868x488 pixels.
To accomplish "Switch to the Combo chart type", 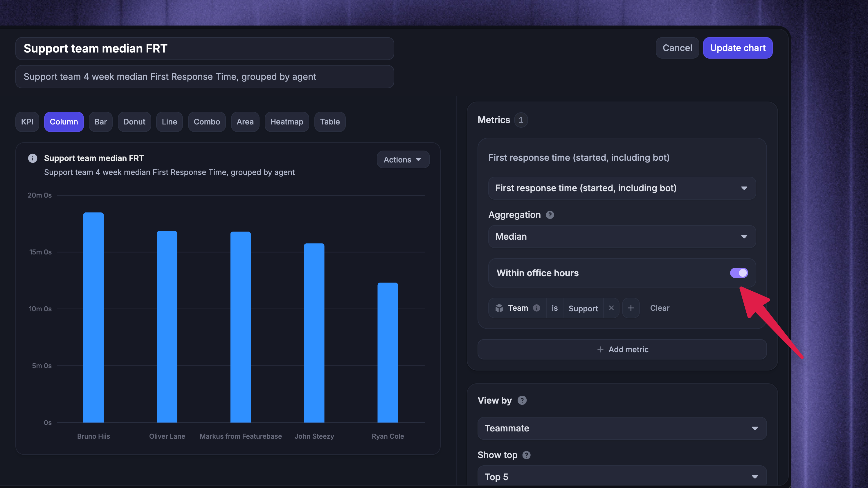I will [x=207, y=122].
